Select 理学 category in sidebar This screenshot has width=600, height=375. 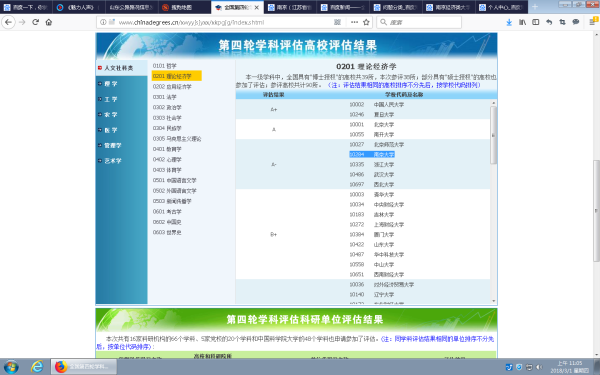pyautogui.click(x=111, y=83)
